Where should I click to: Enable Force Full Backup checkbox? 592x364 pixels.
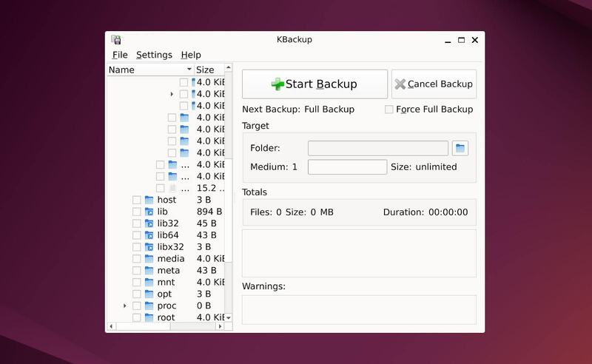[389, 109]
